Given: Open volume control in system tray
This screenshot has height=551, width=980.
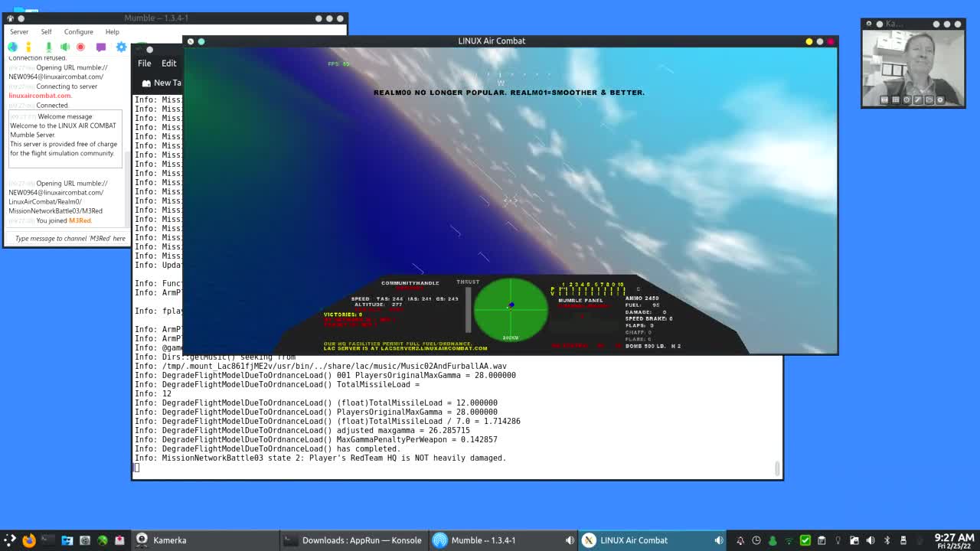Looking at the screenshot, I should (871, 540).
